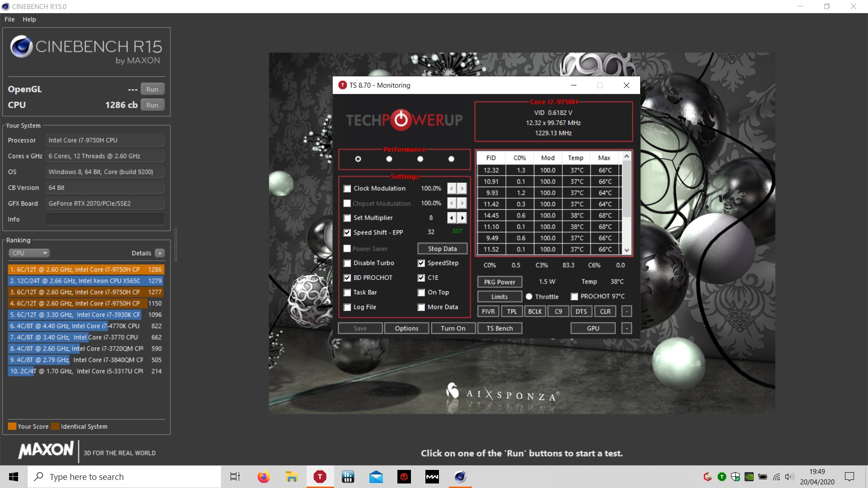Click the Wi-Fi network tray icon

click(776, 477)
